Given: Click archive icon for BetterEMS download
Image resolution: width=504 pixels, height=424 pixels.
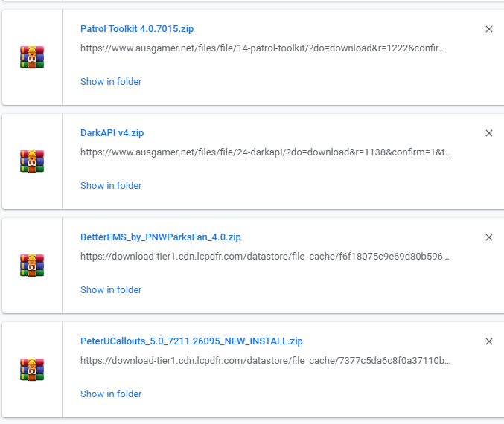Looking at the screenshot, I should (x=32, y=266).
